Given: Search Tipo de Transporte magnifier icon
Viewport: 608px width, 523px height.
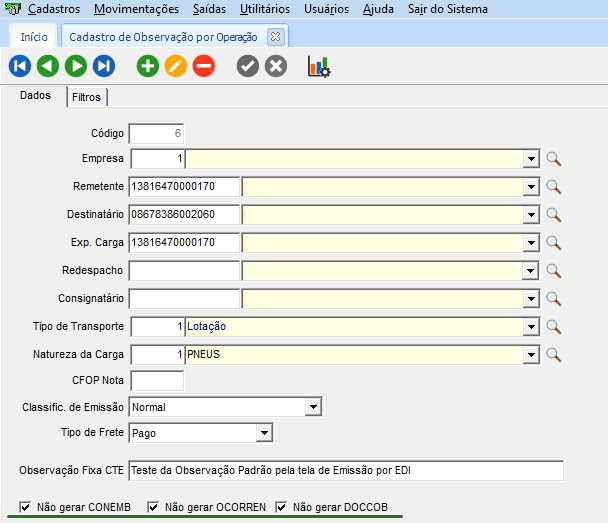Looking at the screenshot, I should (x=554, y=327).
